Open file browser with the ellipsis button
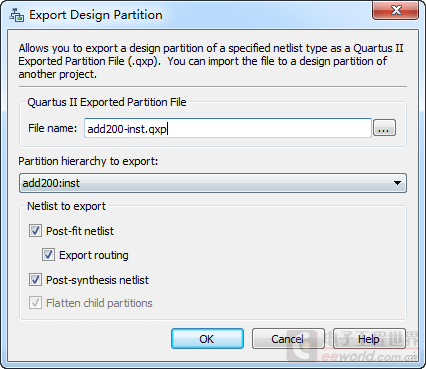Viewport: 426px width, 369px height. coord(384,128)
